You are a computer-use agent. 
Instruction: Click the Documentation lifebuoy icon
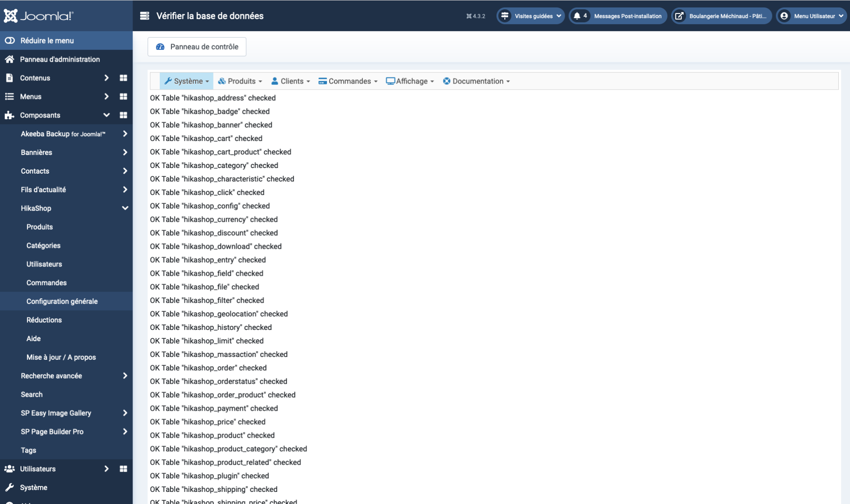(446, 81)
